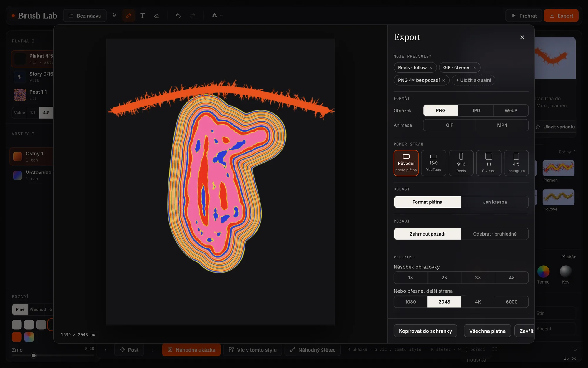Pick the orange background swatch
588x368 pixels.
click(17, 337)
